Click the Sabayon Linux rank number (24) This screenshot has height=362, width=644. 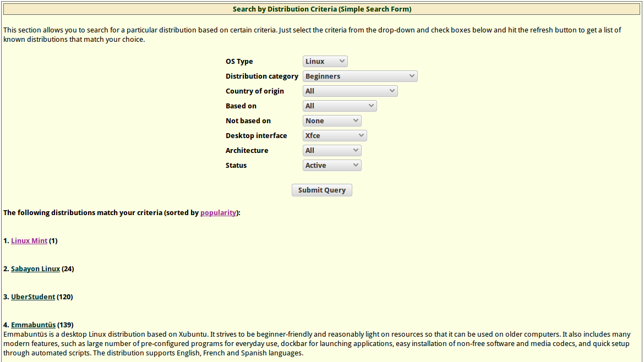coord(68,269)
